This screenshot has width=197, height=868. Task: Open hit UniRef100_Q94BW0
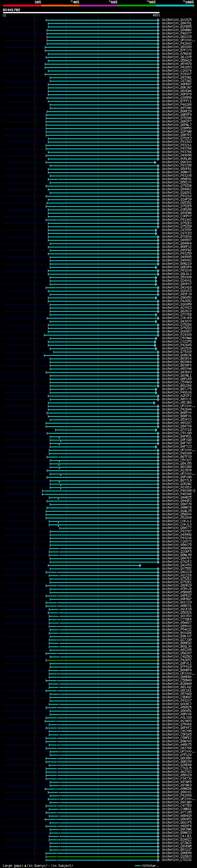tap(176, 30)
